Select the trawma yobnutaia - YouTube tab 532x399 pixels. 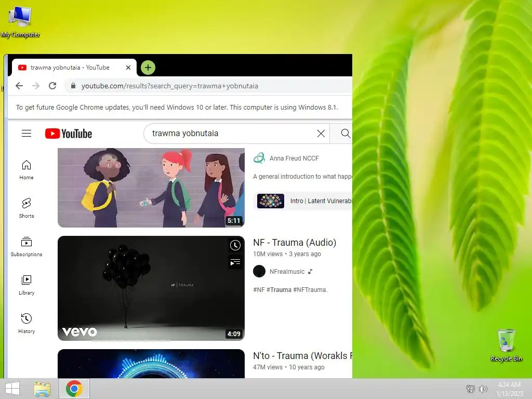coord(74,68)
